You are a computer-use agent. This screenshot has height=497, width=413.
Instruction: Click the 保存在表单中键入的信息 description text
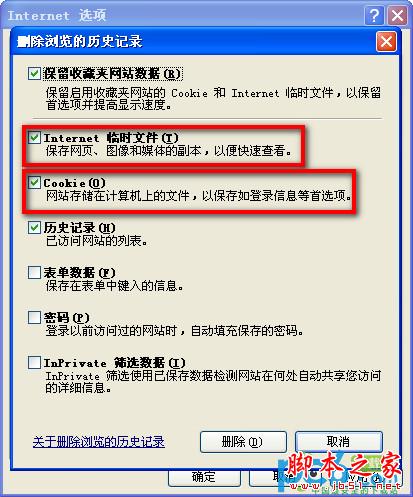[x=114, y=286]
